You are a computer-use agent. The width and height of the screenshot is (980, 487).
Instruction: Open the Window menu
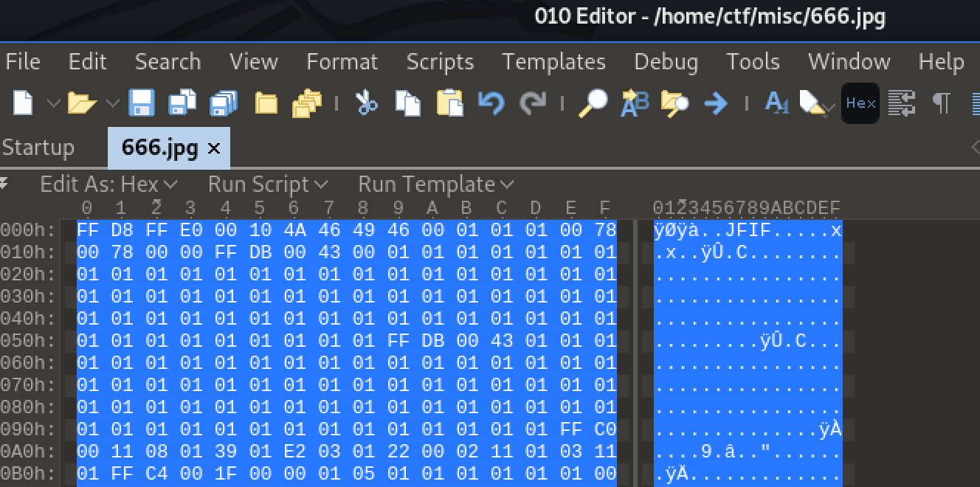(849, 62)
